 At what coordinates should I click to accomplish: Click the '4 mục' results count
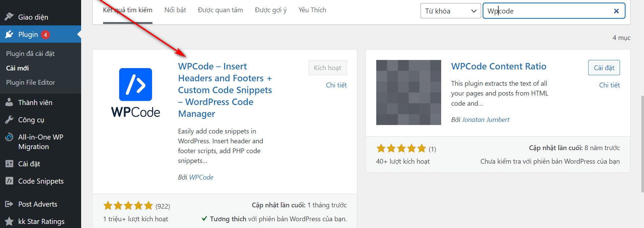tap(621, 38)
